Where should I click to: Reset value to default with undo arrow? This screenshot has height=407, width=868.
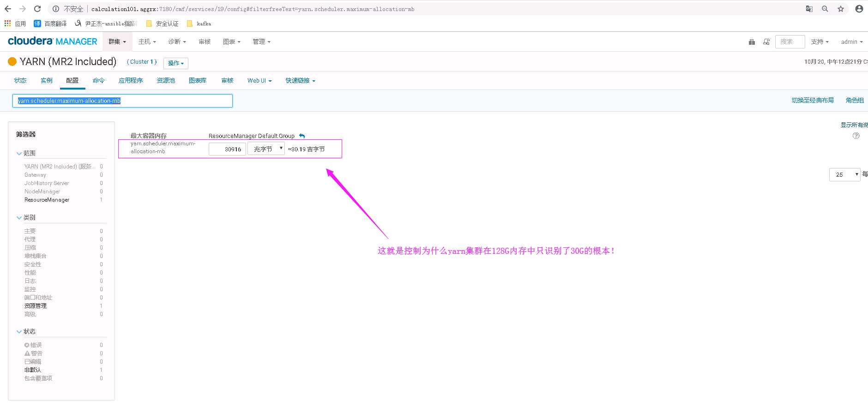302,136
